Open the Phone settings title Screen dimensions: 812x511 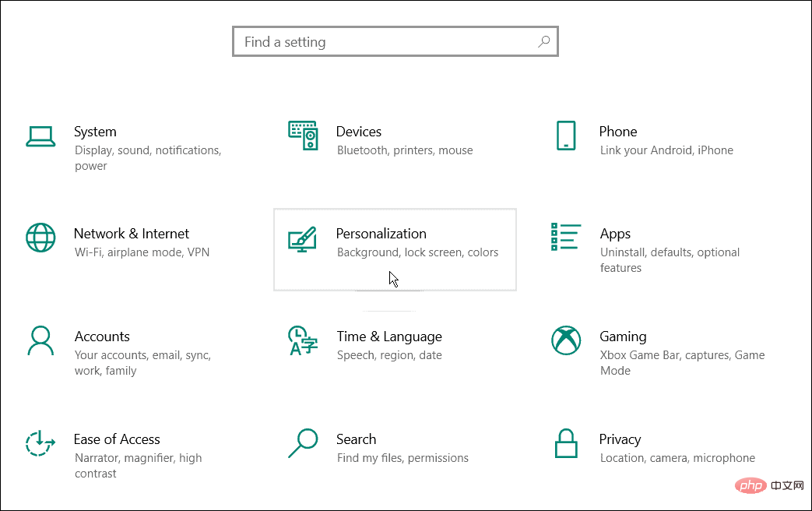point(618,132)
